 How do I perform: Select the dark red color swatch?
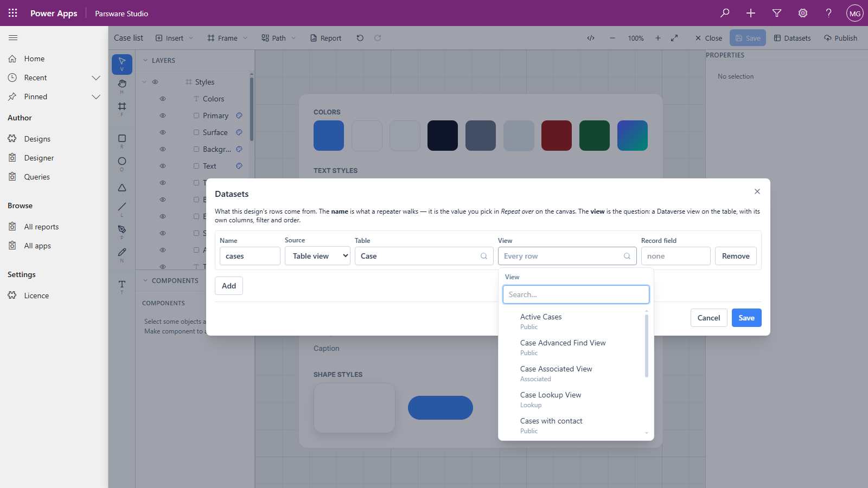coord(557,136)
